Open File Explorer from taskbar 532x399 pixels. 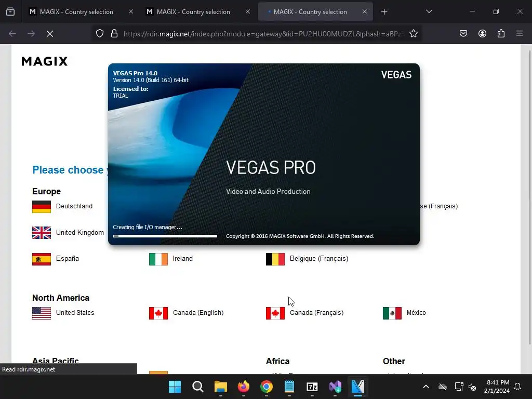[220, 387]
